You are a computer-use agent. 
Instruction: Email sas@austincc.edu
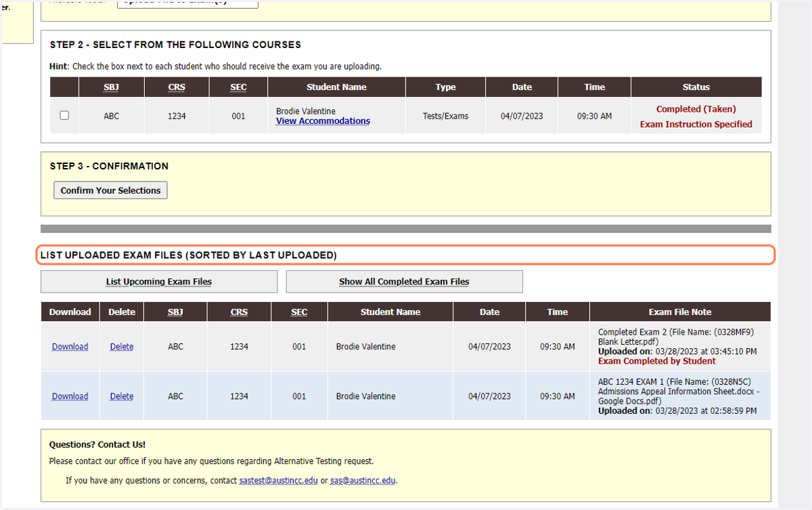pyautogui.click(x=363, y=481)
